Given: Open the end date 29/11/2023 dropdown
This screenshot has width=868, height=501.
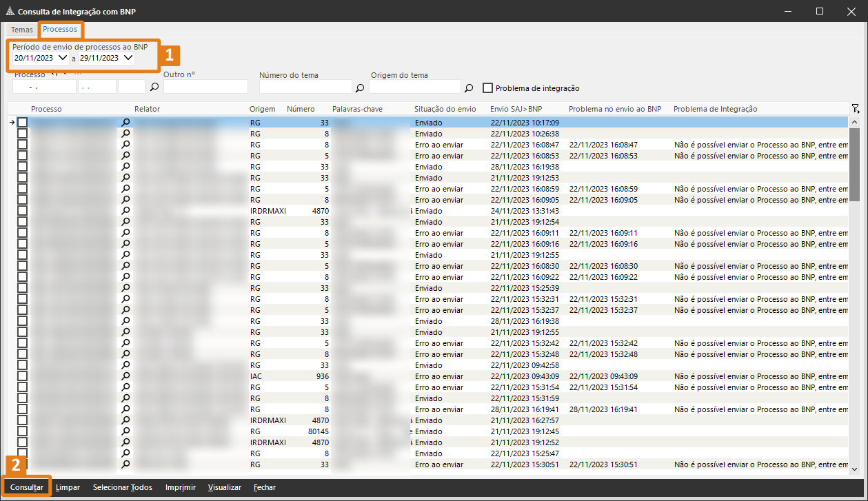Looking at the screenshot, I should (128, 58).
